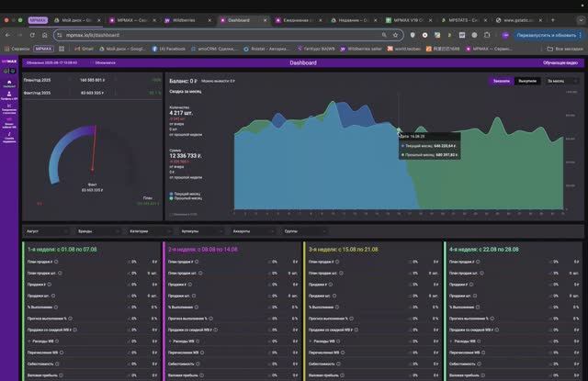Click the info icon next to Себестоимость in week 1
This screenshot has width=588, height=381.
tap(57, 364)
